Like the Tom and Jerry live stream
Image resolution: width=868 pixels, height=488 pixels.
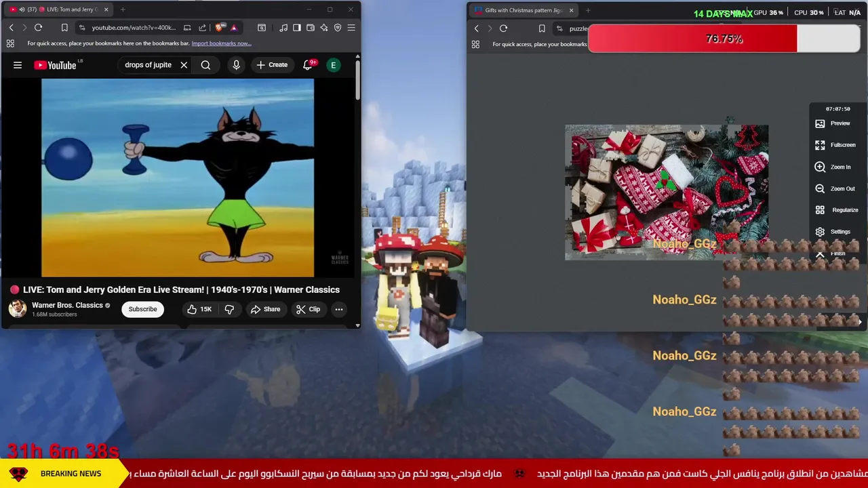[199, 309]
